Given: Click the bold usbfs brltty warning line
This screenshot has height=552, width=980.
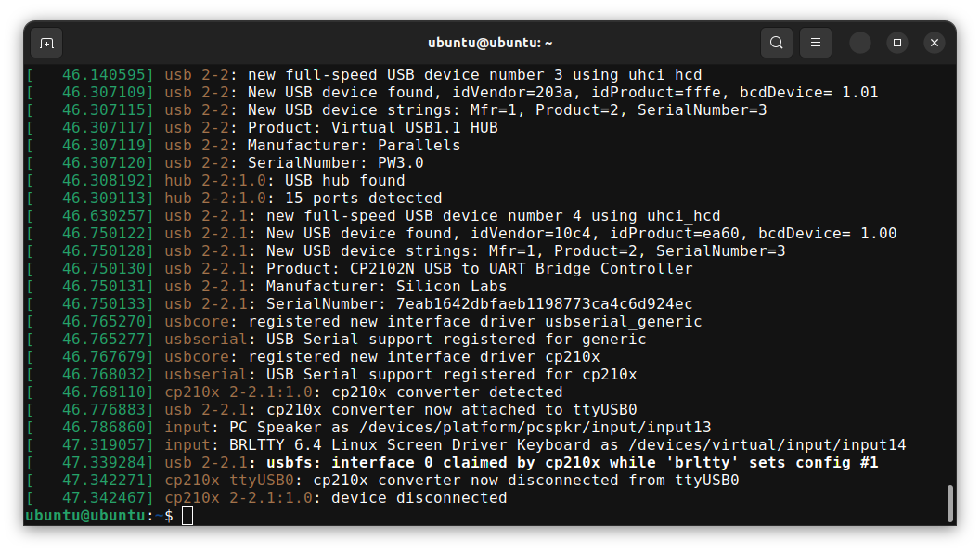Looking at the screenshot, I should pos(452,463).
